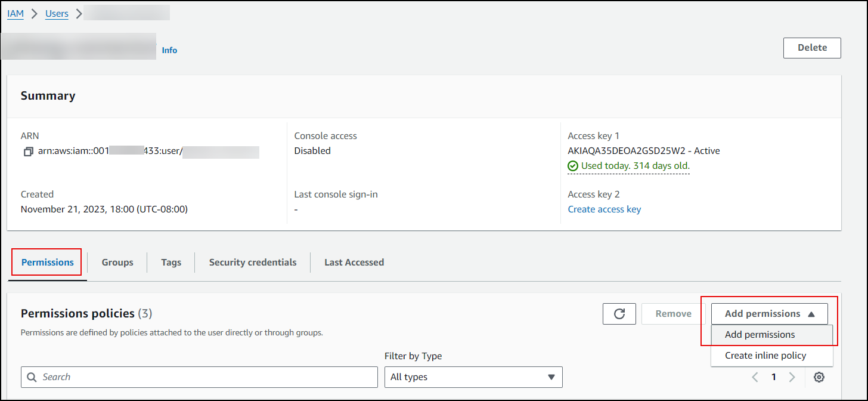Select the Tags tab
This screenshot has height=401, width=868.
pos(171,263)
